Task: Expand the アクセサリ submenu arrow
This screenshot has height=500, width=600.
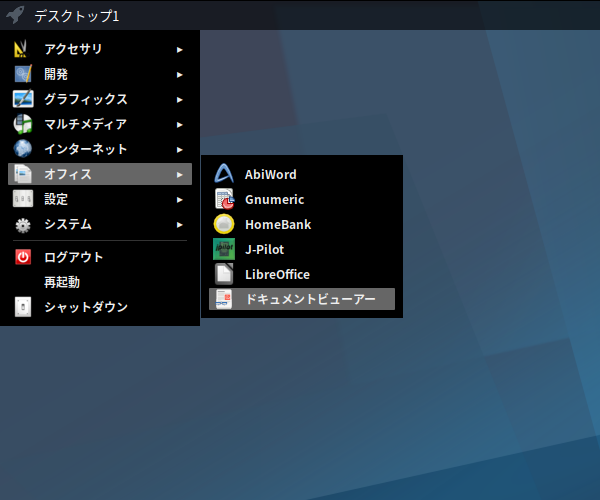Action: 179,50
